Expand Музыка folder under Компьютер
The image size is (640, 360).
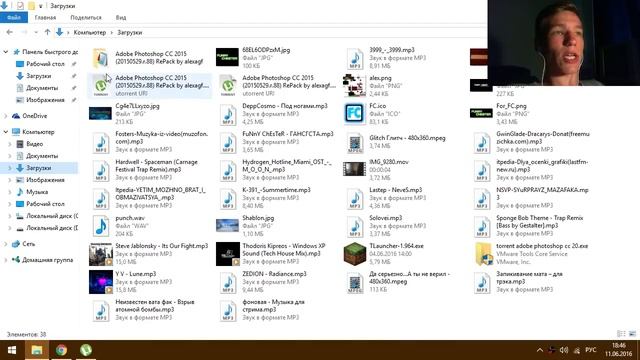coord(10,192)
